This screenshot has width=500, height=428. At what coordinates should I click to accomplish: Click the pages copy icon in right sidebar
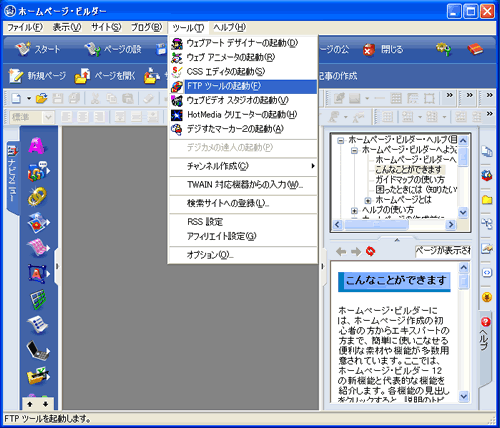coord(487,152)
